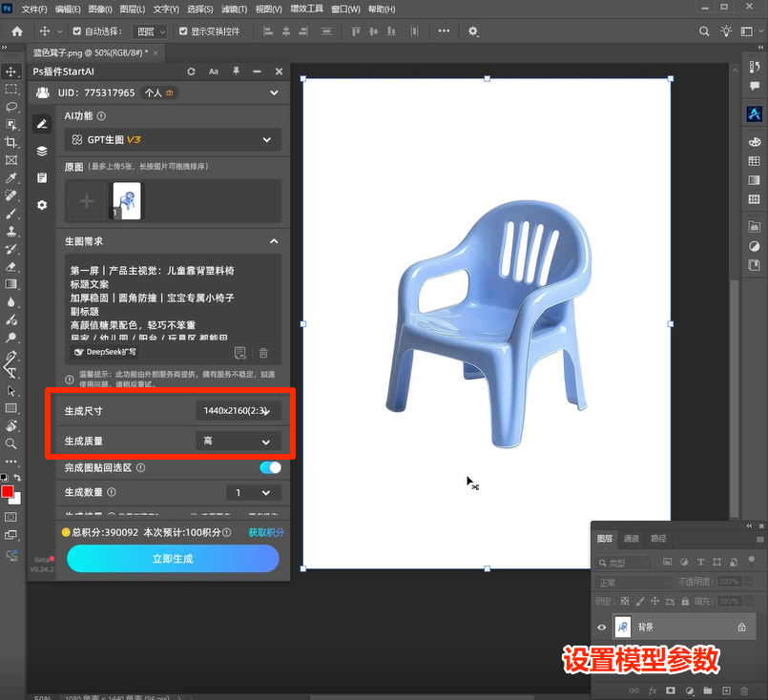Click the 个人 account badge

[x=158, y=93]
